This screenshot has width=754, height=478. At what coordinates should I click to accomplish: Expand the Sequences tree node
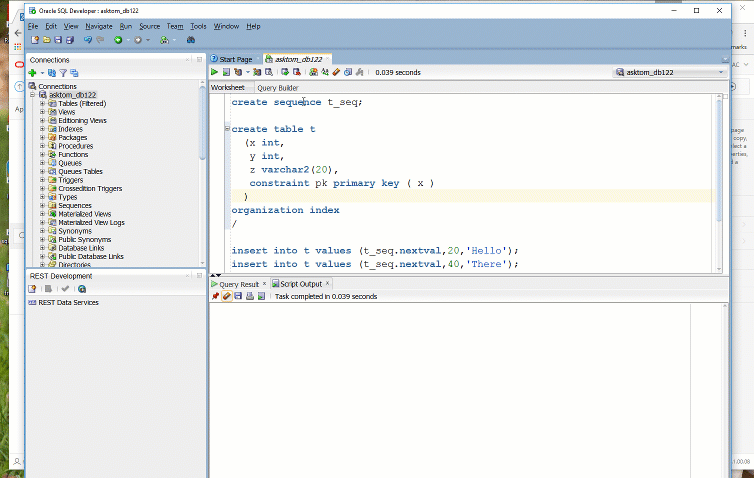point(43,205)
